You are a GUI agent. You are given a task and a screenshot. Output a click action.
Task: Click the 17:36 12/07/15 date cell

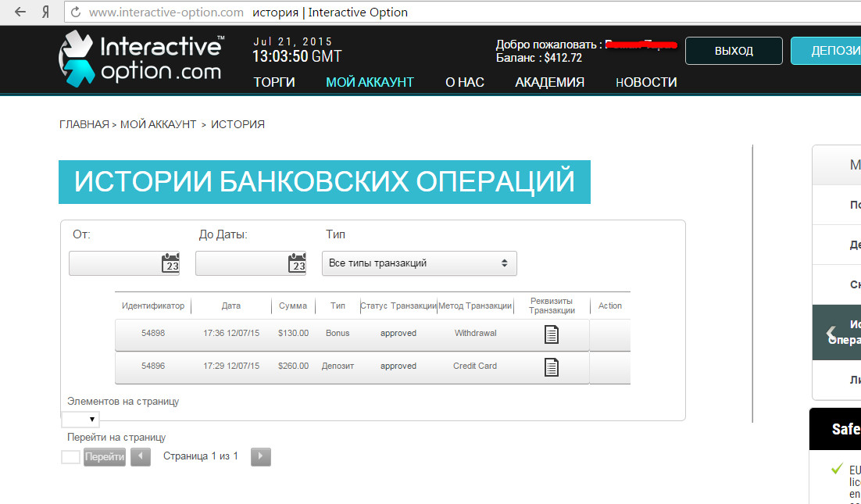pyautogui.click(x=231, y=333)
